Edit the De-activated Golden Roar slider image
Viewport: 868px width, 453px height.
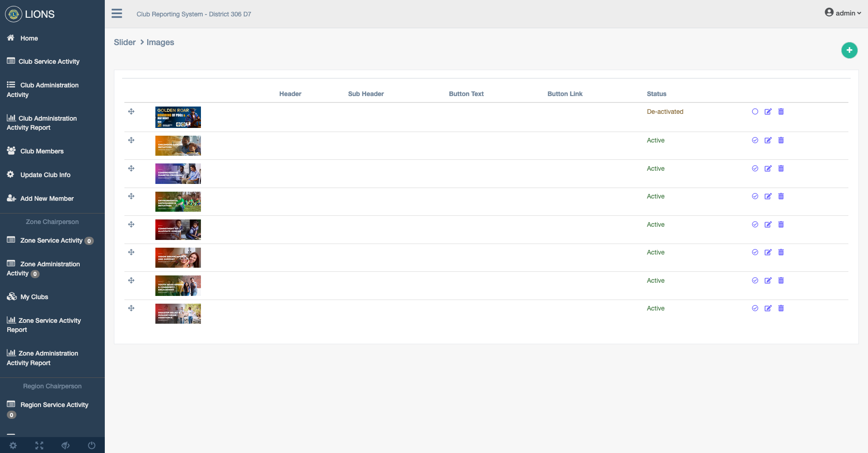click(768, 112)
